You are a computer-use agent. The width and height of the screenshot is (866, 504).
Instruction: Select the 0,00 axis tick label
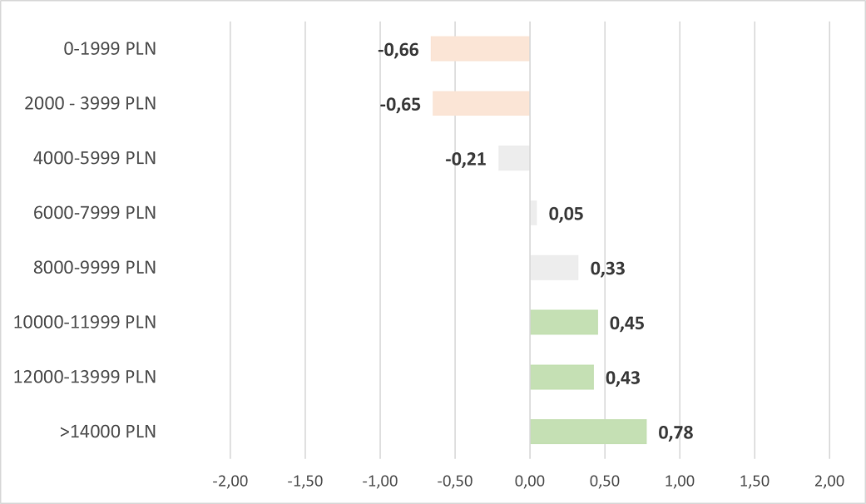coord(530,481)
